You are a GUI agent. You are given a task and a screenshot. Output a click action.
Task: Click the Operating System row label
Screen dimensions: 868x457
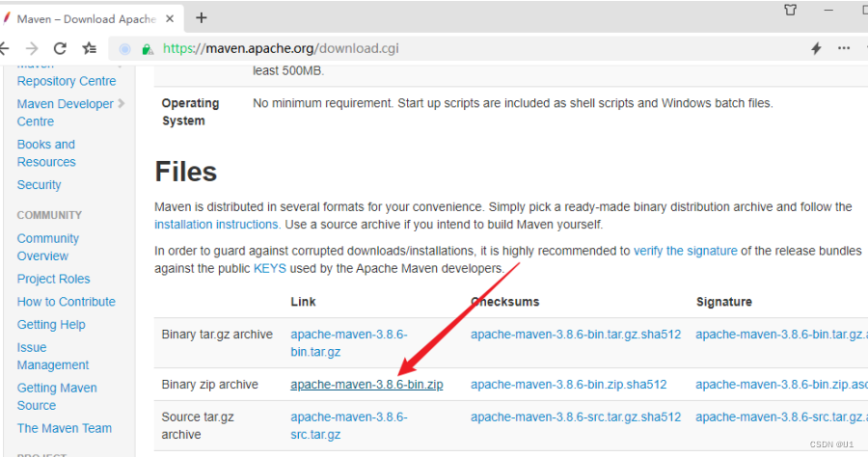pos(190,112)
